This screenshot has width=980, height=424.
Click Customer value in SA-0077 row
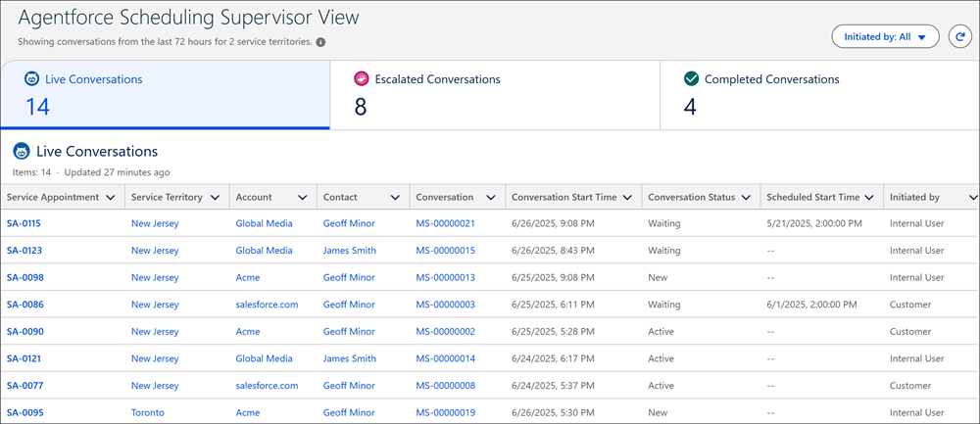tap(910, 386)
